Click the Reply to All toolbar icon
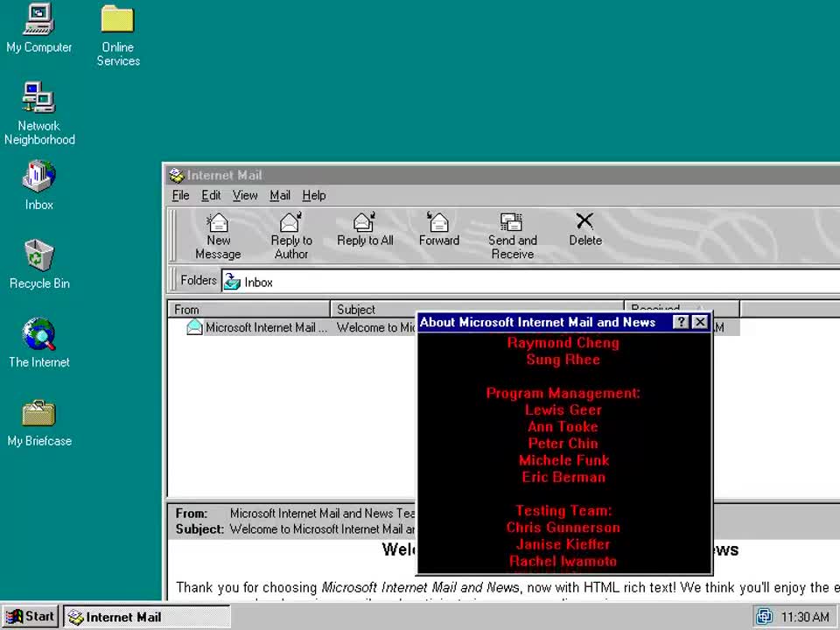This screenshot has width=840, height=630. (364, 227)
